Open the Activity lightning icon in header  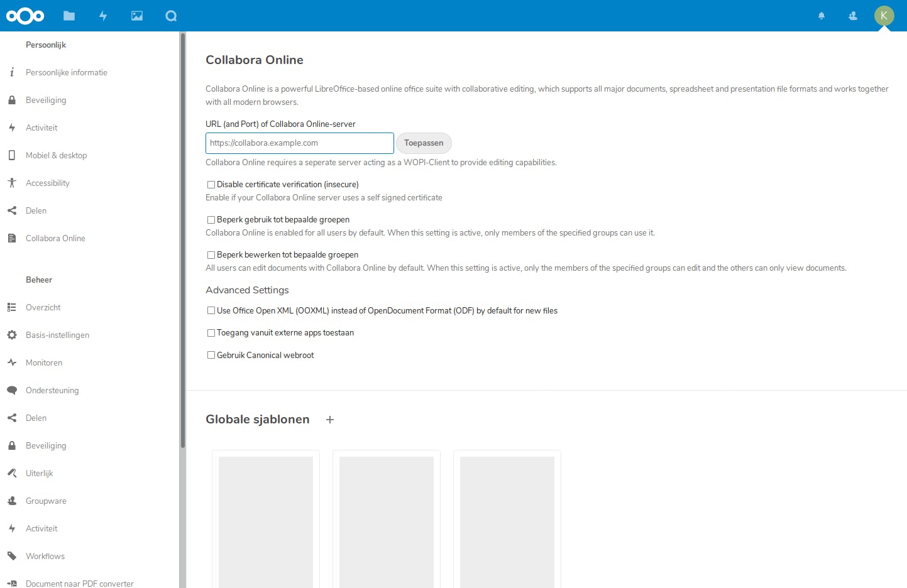103,16
